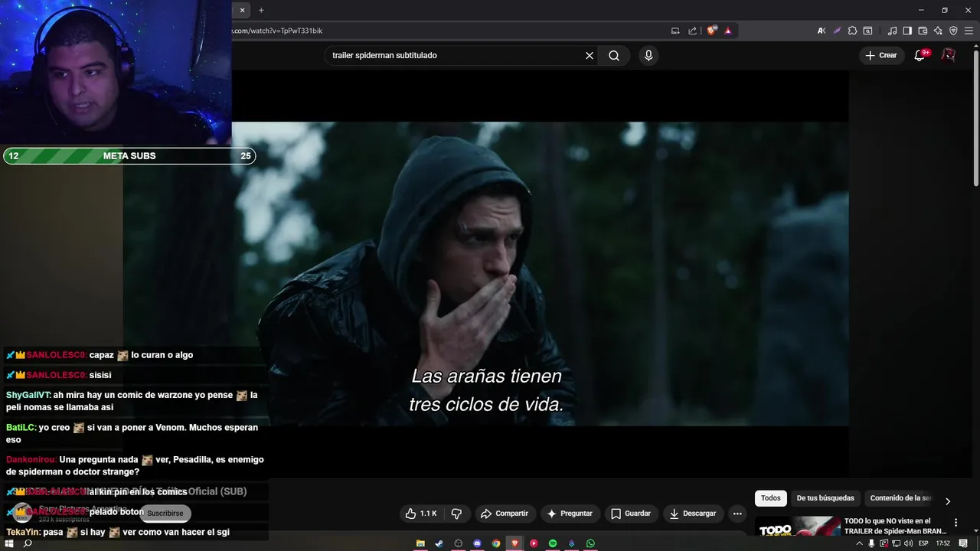
Task: Click the share page icon in address bar
Action: coord(693,31)
